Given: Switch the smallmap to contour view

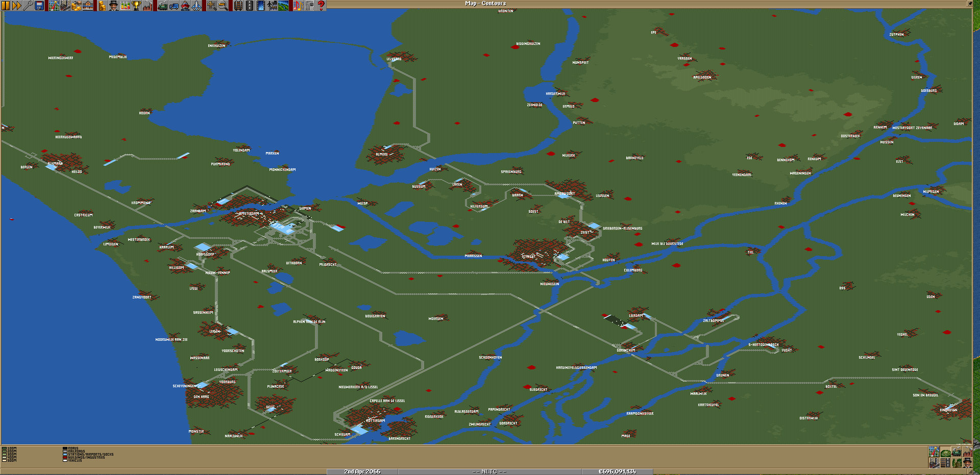Looking at the screenshot, I should [945, 452].
